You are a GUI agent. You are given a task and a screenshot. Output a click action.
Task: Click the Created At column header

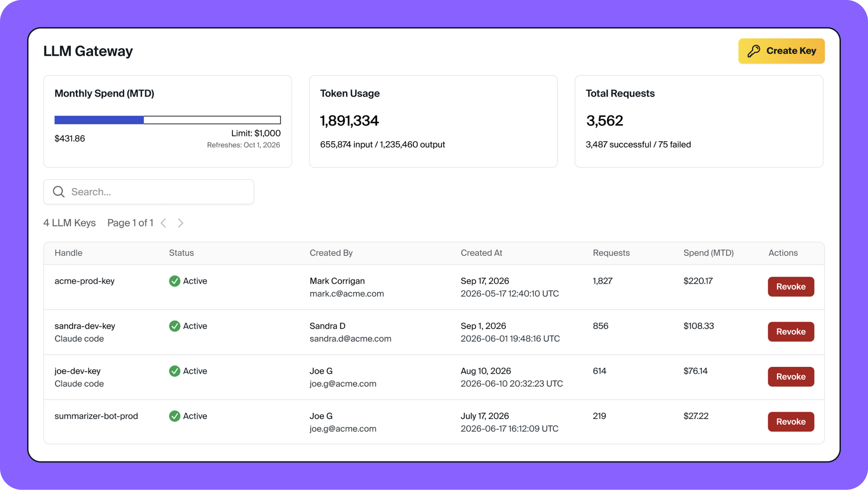481,253
